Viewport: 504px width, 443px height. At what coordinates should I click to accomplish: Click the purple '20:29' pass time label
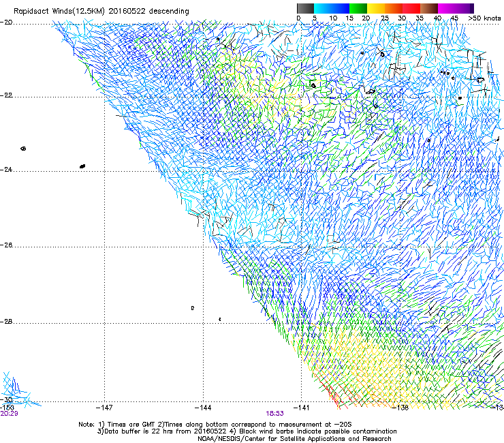coord(9,414)
